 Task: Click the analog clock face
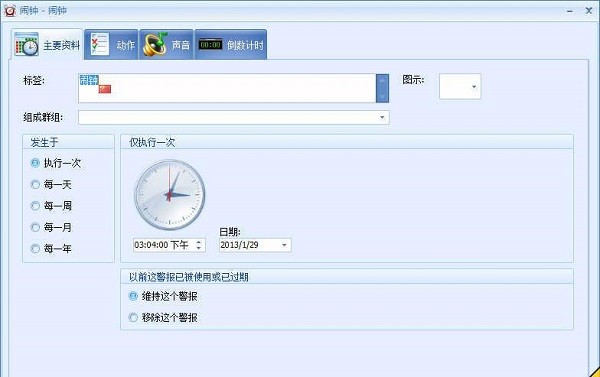(170, 195)
